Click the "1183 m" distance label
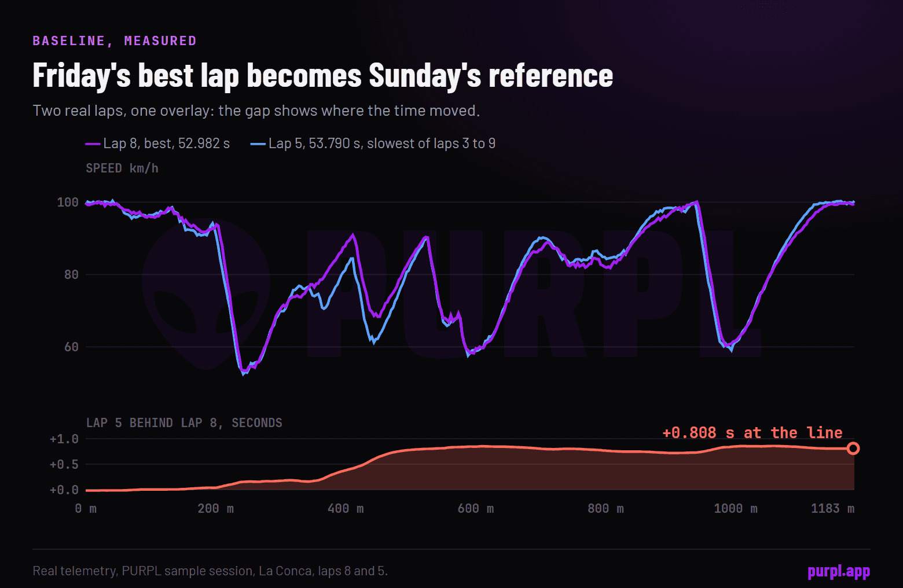The width and height of the screenshot is (903, 588). click(x=832, y=509)
